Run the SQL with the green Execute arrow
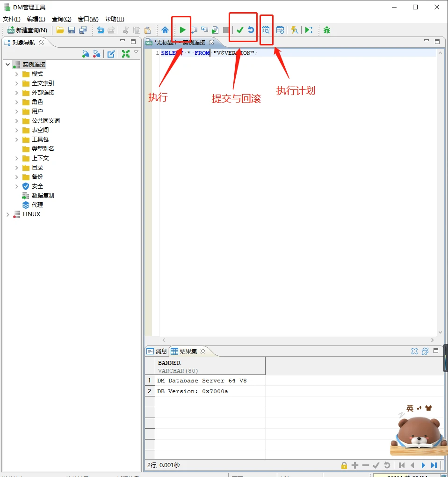The image size is (448, 477). [x=182, y=30]
